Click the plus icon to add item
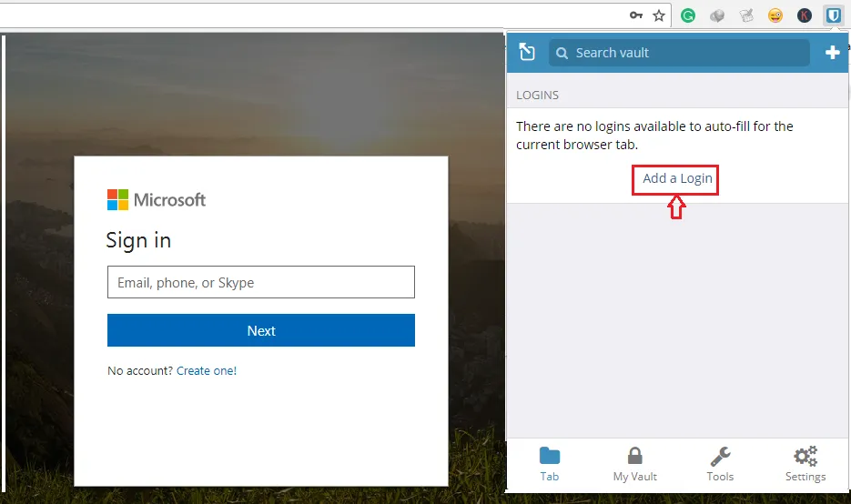This screenshot has height=504, width=851. click(833, 53)
